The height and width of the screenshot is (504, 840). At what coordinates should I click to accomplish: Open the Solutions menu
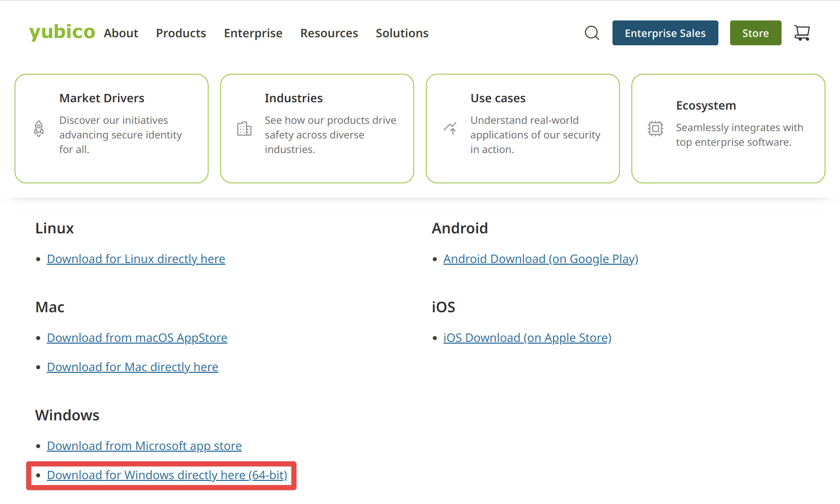402,33
